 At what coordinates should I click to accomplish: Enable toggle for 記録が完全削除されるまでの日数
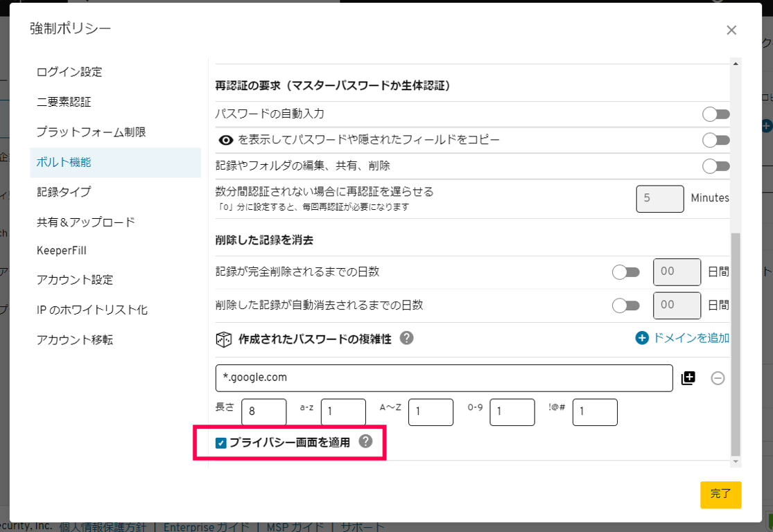point(626,272)
